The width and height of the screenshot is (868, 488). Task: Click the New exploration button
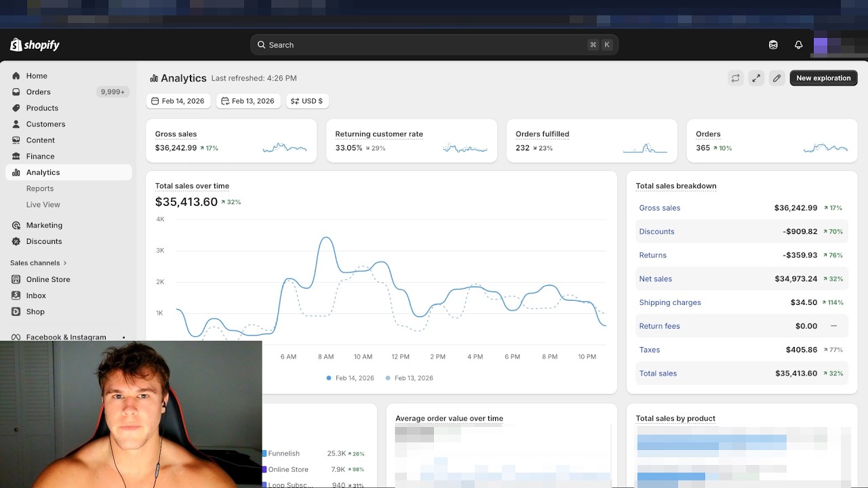pos(823,78)
